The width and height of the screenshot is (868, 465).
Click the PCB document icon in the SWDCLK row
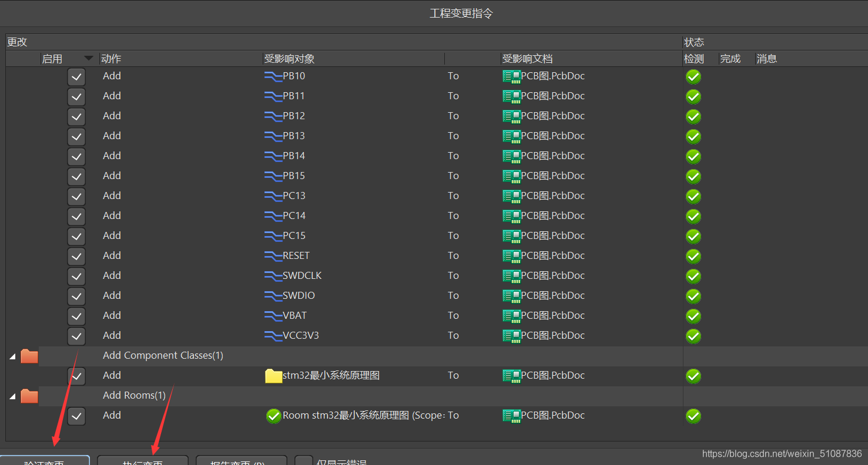[x=511, y=276]
